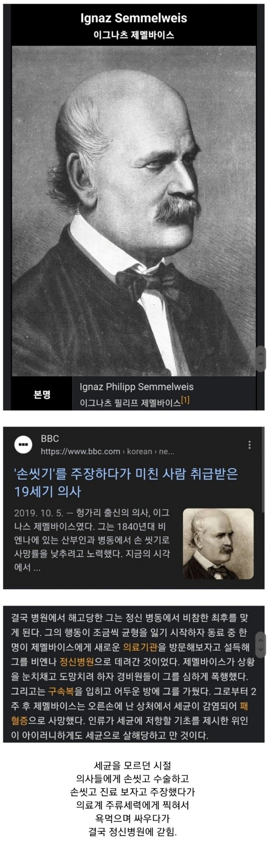Click the large Semmelweis portrait engraving
Screen dimensions: 274x868
tap(134, 211)
